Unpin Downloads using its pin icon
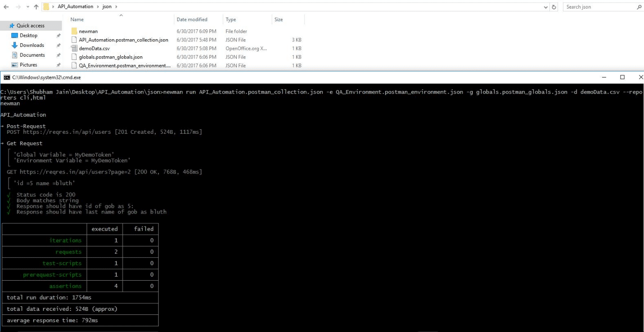Screen dimensions: 644x332 59,45
